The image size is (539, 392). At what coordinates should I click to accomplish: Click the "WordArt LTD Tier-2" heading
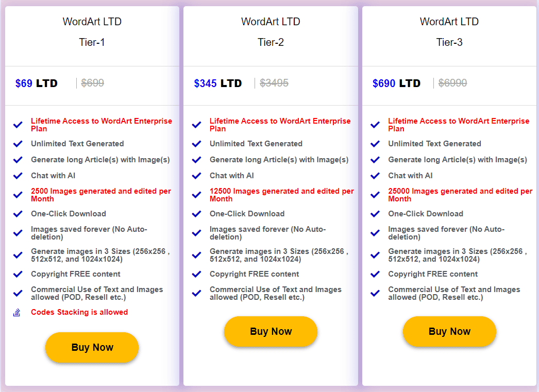click(x=271, y=32)
